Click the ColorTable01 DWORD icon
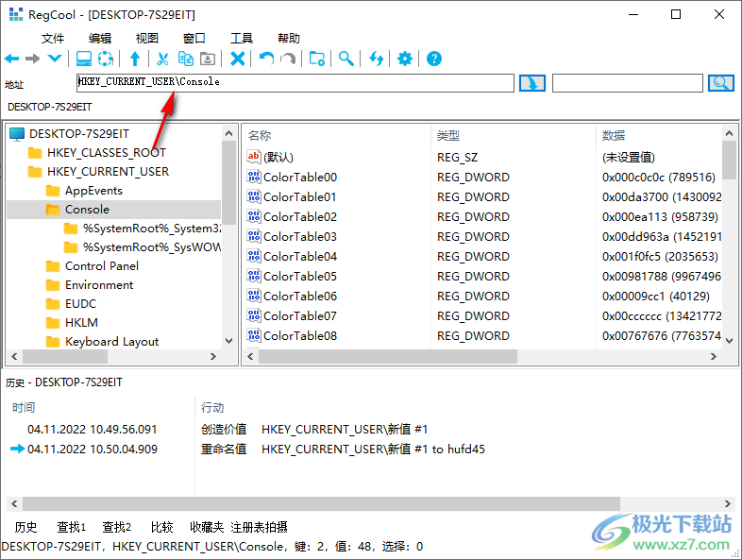 [x=254, y=196]
